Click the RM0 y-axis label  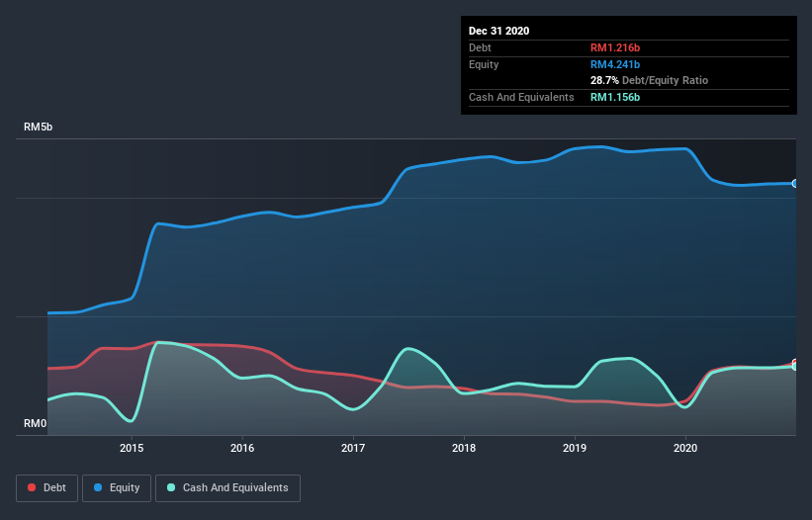pos(36,423)
